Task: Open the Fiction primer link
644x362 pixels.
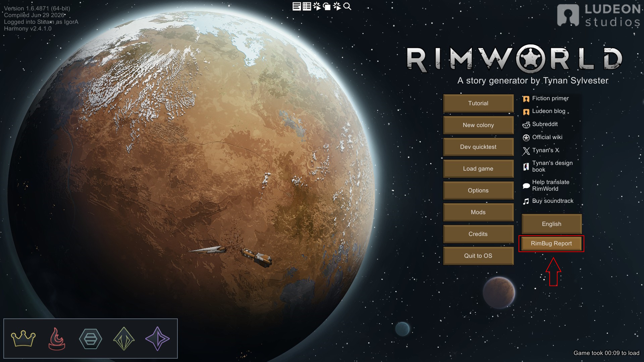Action: coord(546,99)
